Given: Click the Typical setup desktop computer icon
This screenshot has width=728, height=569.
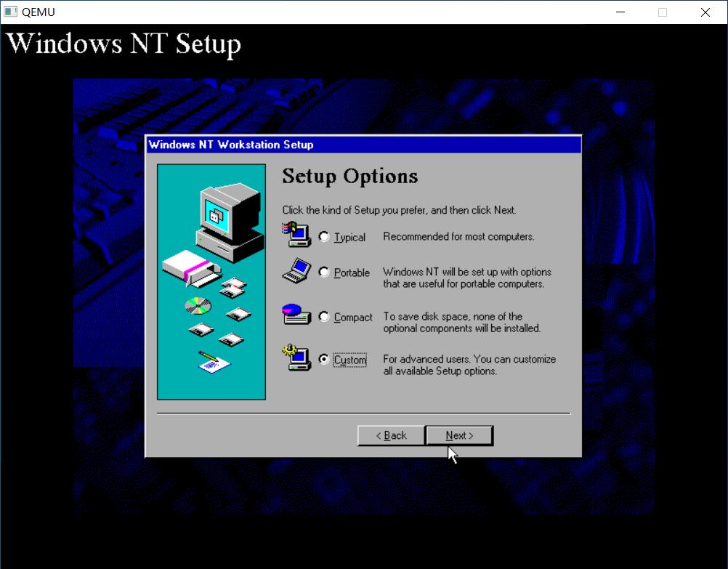Looking at the screenshot, I should click(298, 234).
